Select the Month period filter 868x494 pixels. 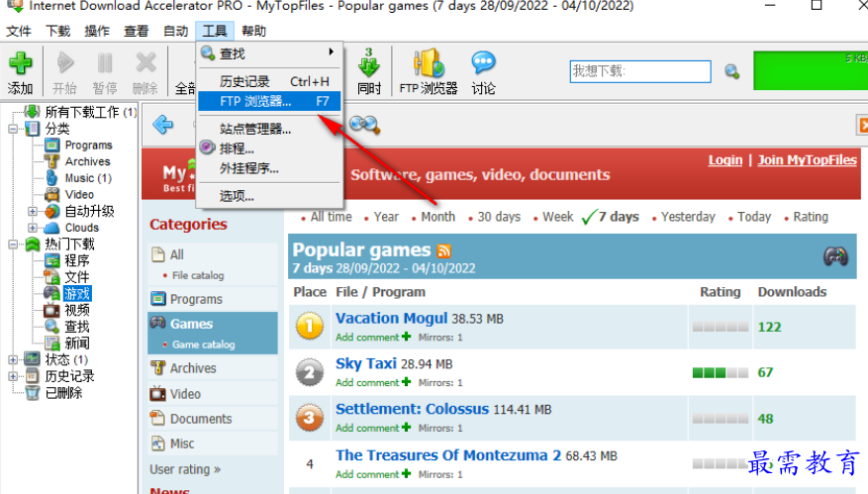(x=437, y=217)
